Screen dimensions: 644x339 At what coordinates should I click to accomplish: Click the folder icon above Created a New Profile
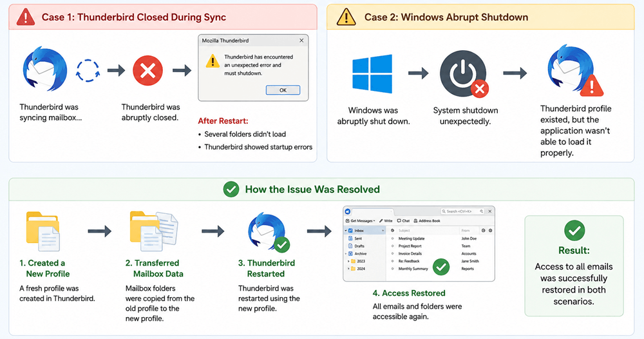[x=43, y=231]
